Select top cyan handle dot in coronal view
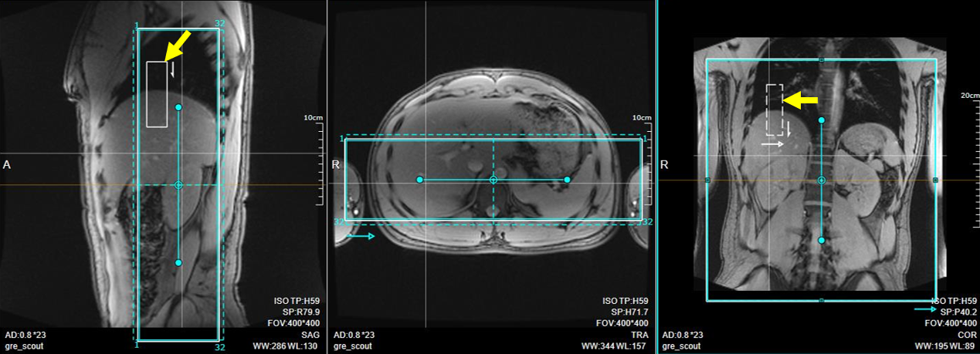 822,120
